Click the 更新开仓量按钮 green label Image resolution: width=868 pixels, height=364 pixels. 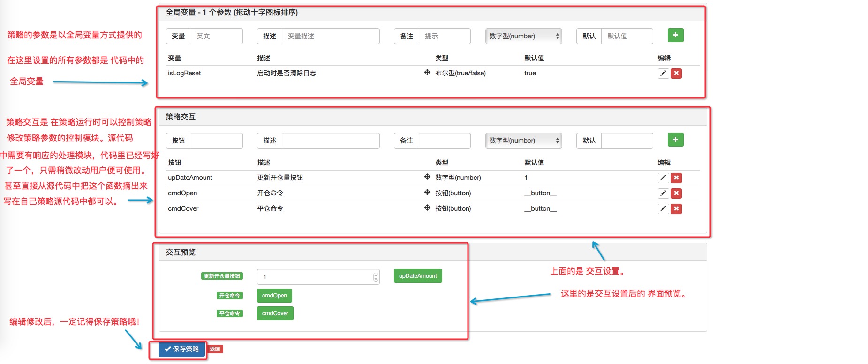click(222, 276)
